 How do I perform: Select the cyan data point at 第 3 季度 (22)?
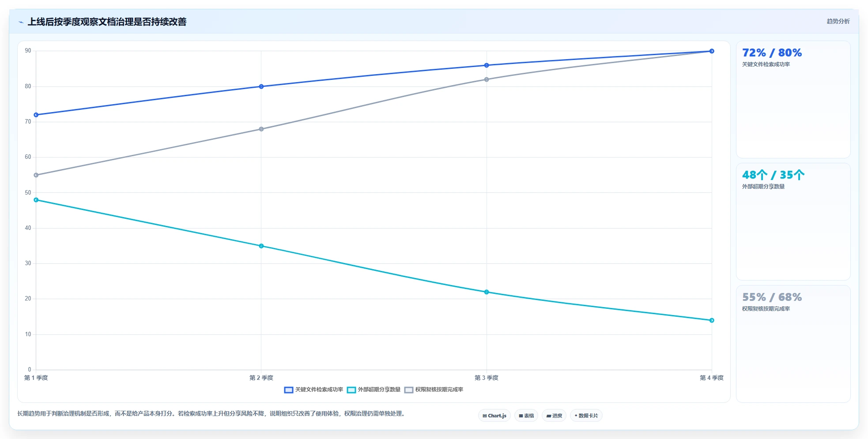487,292
